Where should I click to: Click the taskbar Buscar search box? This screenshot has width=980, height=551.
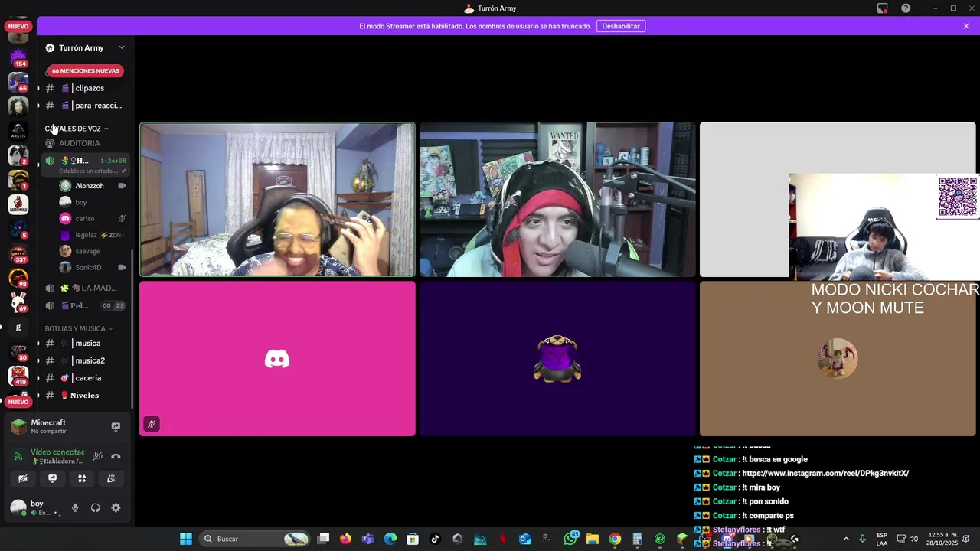254,539
